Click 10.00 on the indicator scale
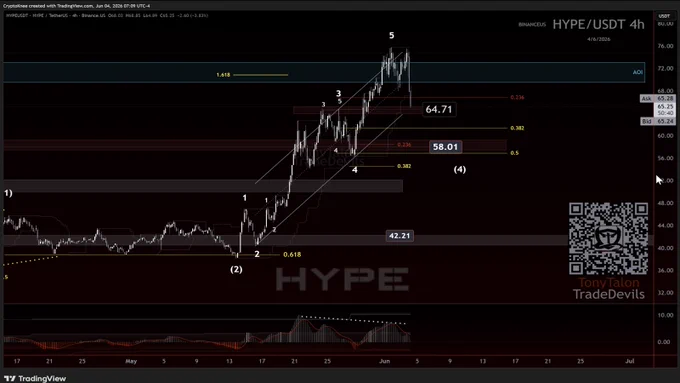 pos(665,315)
